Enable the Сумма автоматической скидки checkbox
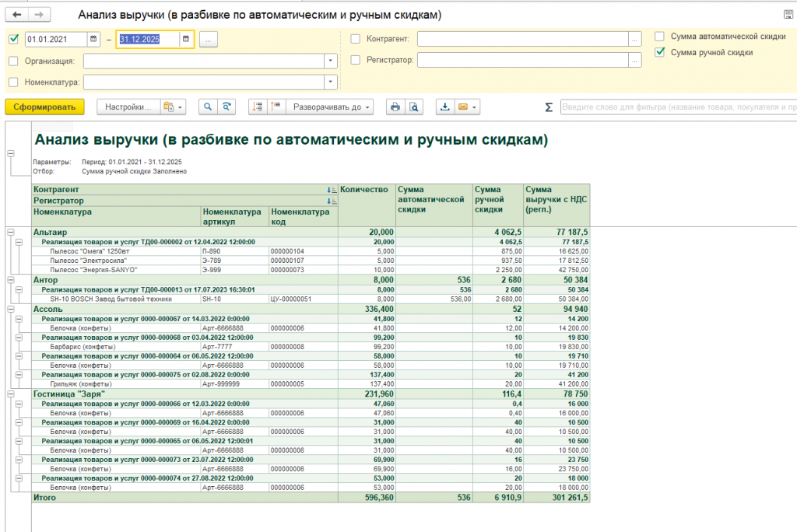Image resolution: width=797 pixels, height=532 pixels. tap(659, 37)
